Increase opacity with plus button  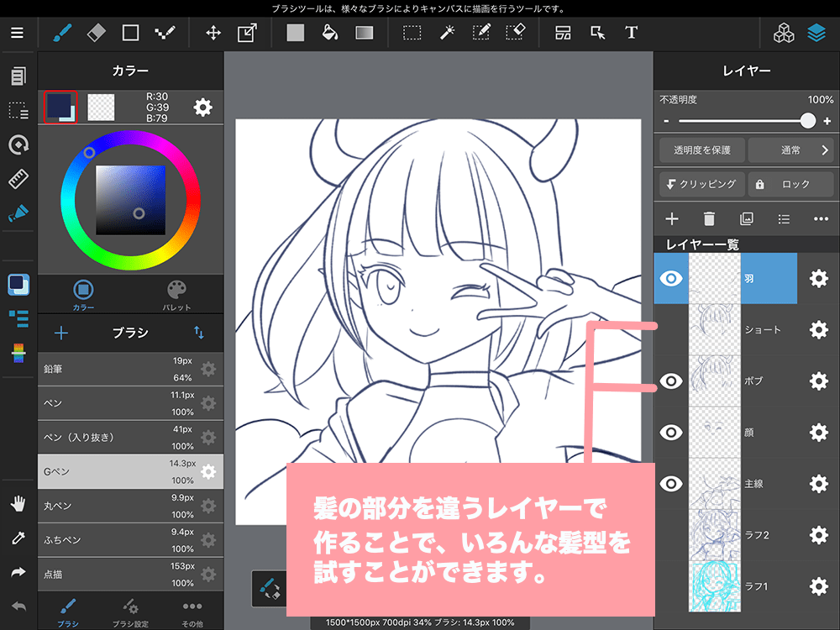click(x=827, y=121)
